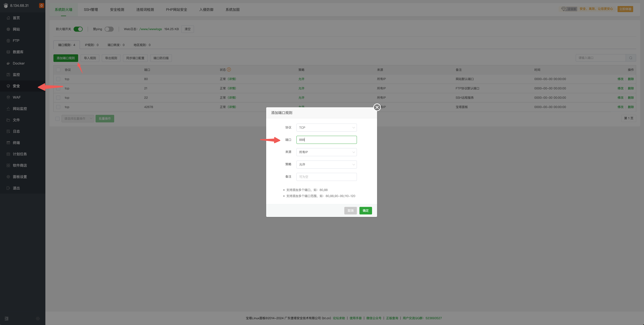644x325 pixels.
Task: Click the 备注 input field in dialog
Action: point(327,177)
